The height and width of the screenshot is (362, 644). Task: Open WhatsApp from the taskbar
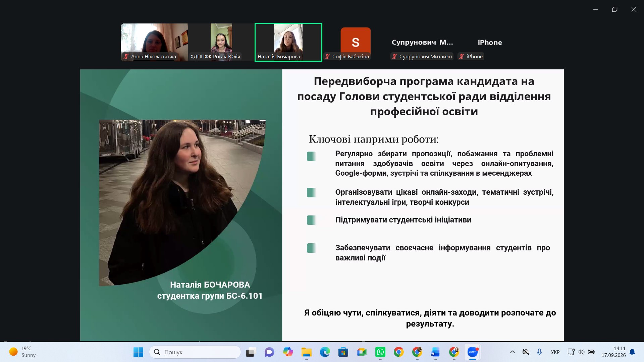click(380, 352)
